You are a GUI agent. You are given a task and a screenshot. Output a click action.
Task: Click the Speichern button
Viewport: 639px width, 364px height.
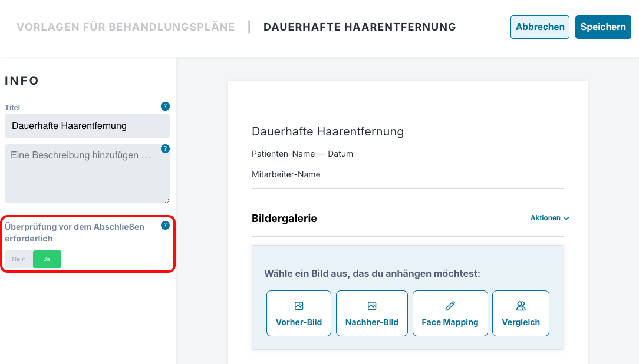click(x=603, y=27)
